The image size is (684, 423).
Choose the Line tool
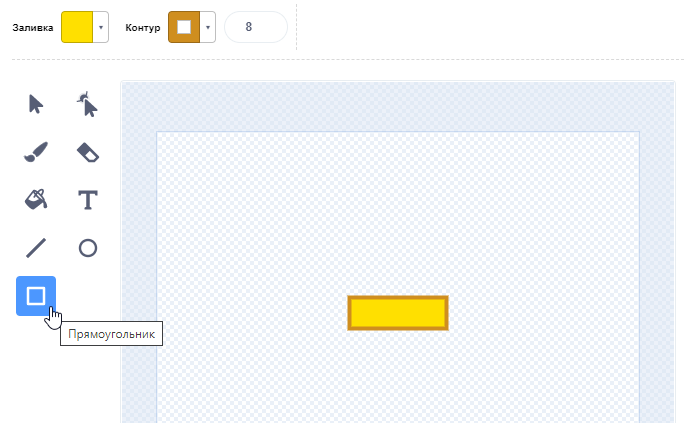tap(36, 248)
